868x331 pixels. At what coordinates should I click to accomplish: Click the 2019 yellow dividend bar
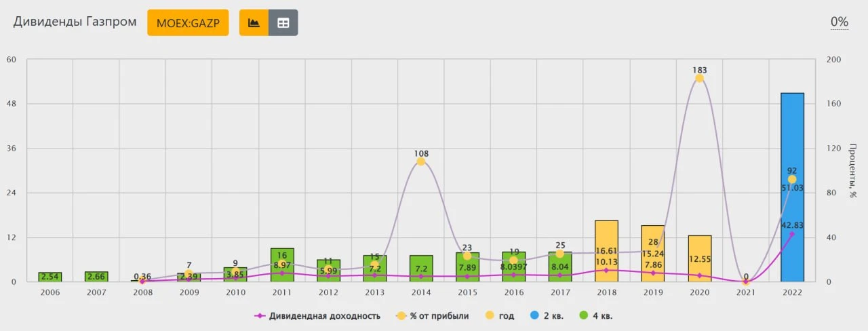pos(652,253)
